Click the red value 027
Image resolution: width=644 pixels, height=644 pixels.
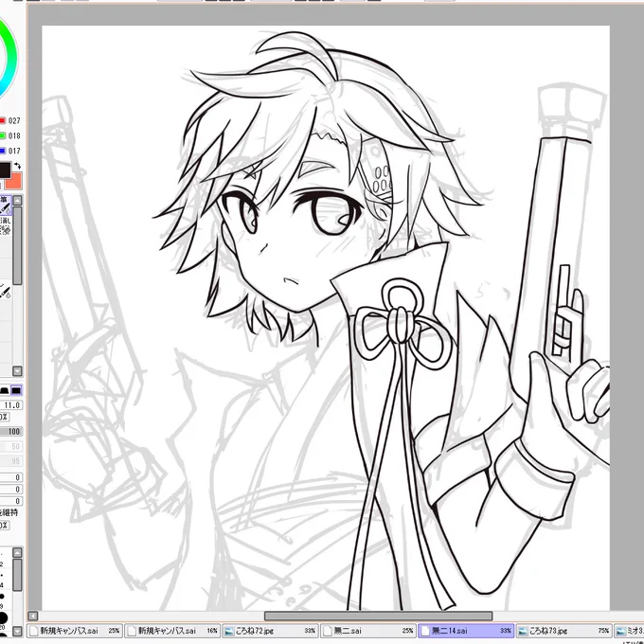[x=14, y=121]
